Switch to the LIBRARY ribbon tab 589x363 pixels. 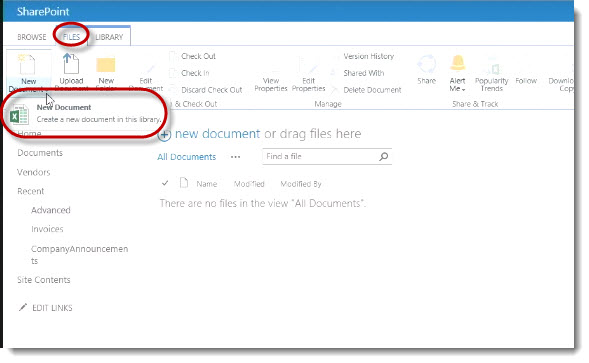point(109,37)
